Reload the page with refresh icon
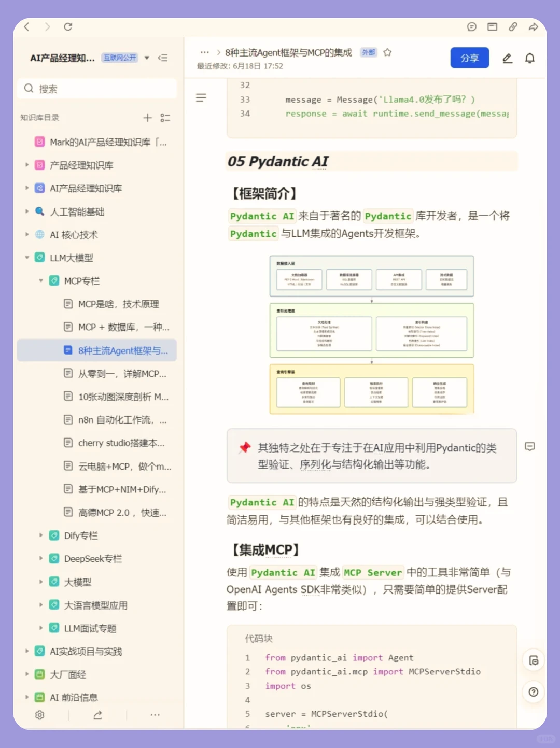 [68, 26]
